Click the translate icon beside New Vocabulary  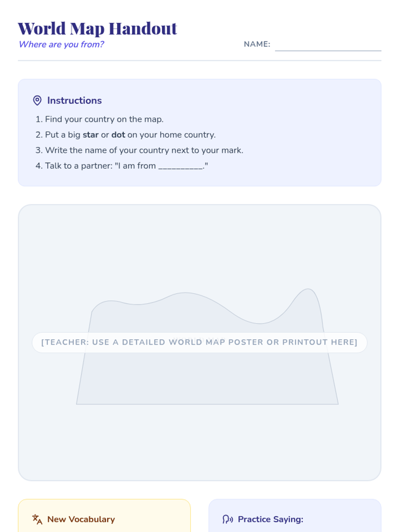(x=37, y=519)
